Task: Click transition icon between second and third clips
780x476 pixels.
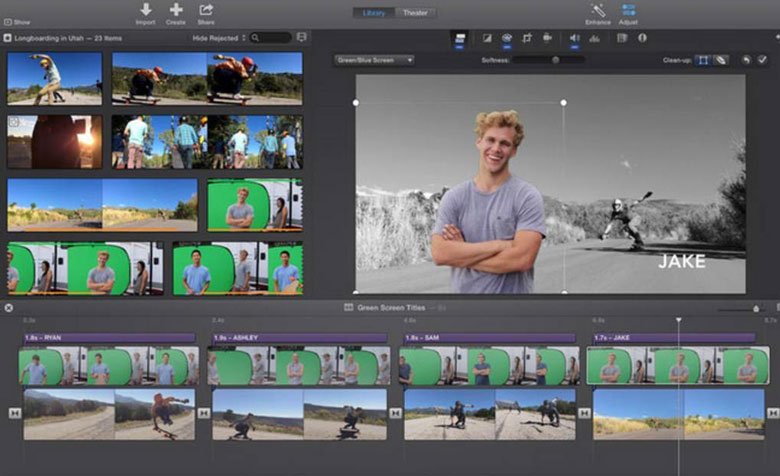Action: [x=395, y=413]
